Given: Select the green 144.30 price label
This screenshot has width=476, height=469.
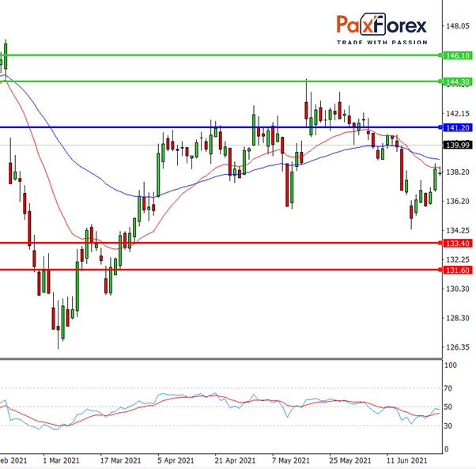Looking at the screenshot, I should point(457,81).
